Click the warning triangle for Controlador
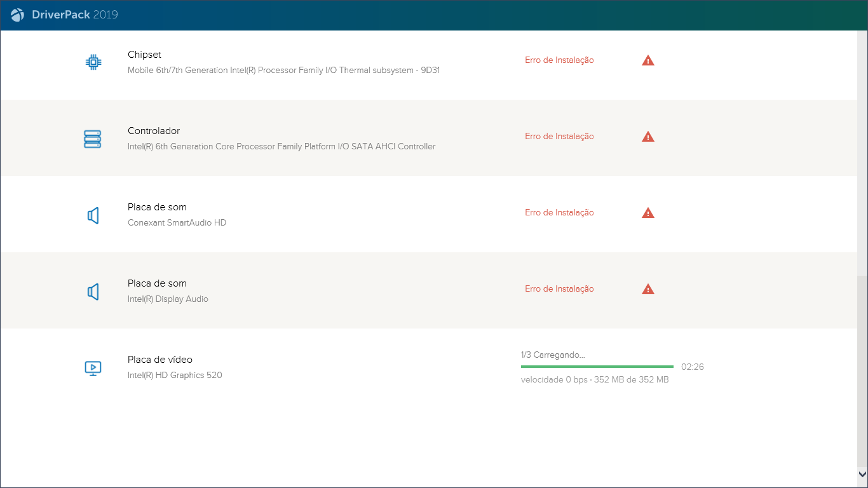868x488 pixels. tap(648, 137)
